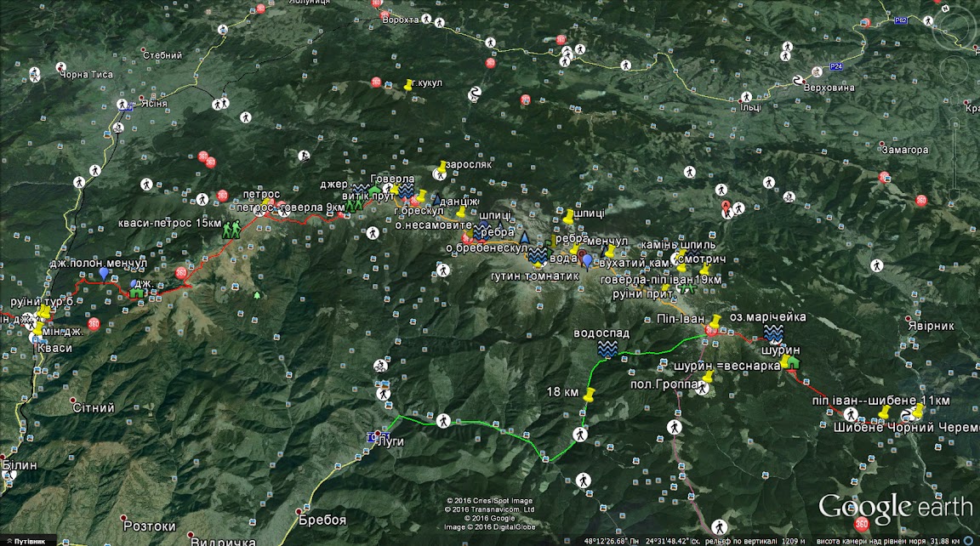The width and height of the screenshot is (980, 546).
Task: Click the Кваси village label
Action: [x=54, y=348]
